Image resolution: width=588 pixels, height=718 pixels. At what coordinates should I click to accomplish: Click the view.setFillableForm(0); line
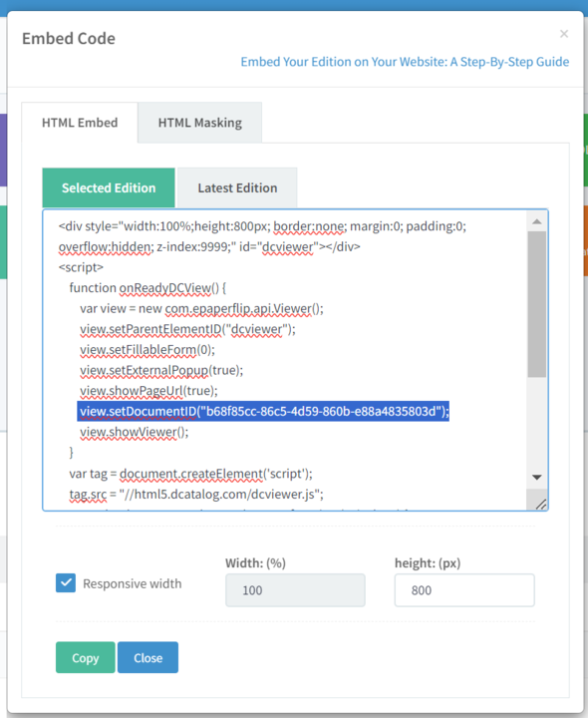tap(147, 350)
